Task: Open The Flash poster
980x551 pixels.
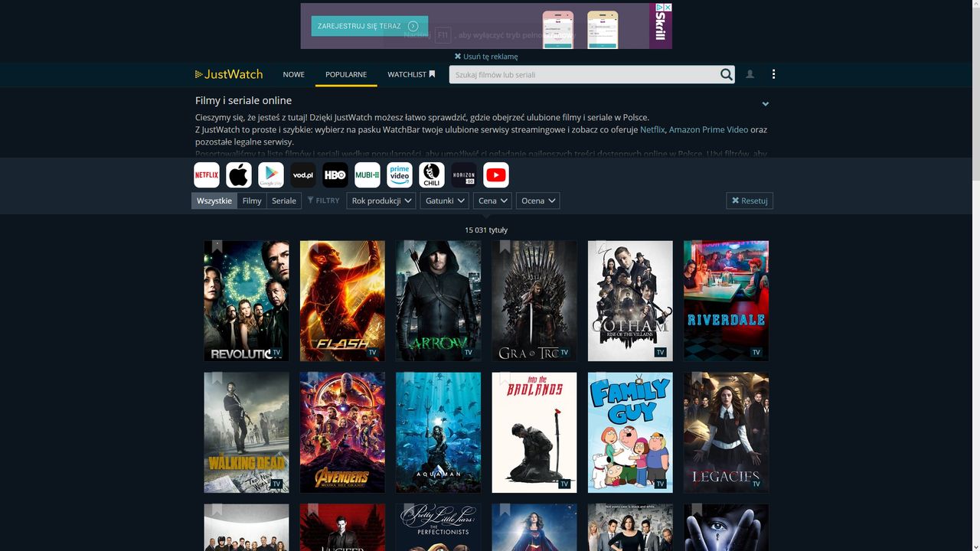Action: pos(342,301)
